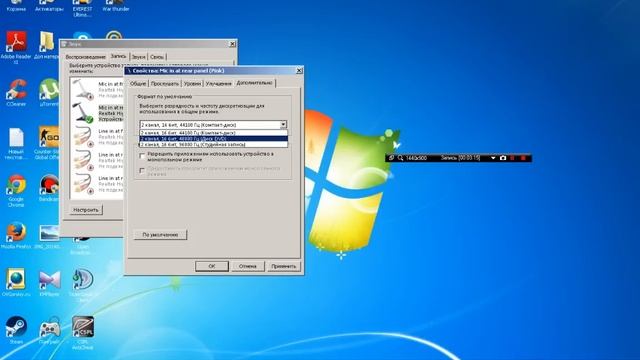Image resolution: width=640 pixels, height=360 pixels.
Task: Allow applications exclusive control of device checkbox
Action: 142,156
